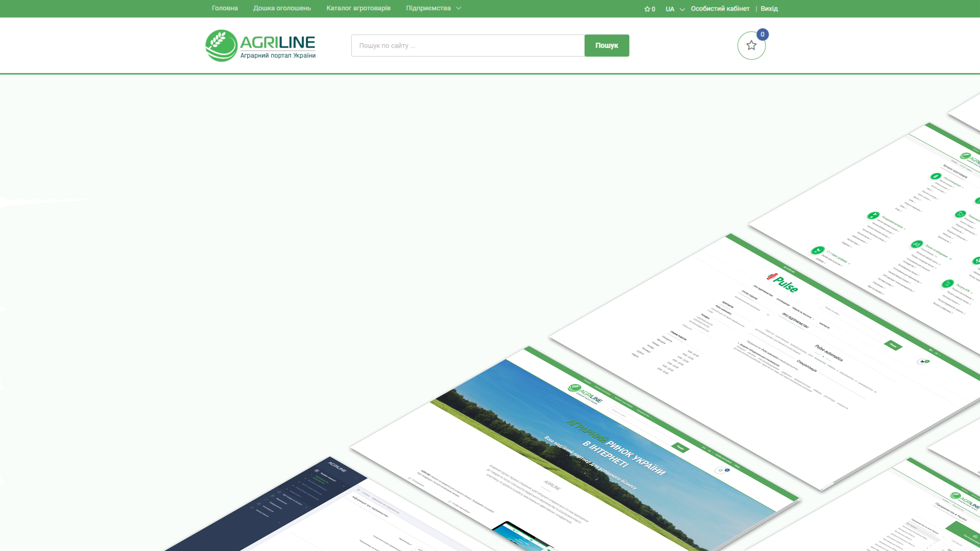This screenshot has width=980, height=551.
Task: Go to Дошка оголошень page
Action: 282,8
